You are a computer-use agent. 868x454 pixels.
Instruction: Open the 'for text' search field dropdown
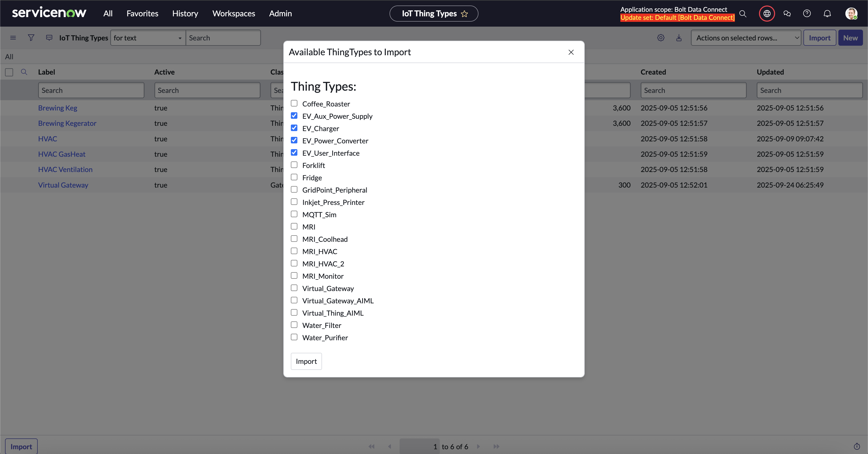(x=148, y=38)
